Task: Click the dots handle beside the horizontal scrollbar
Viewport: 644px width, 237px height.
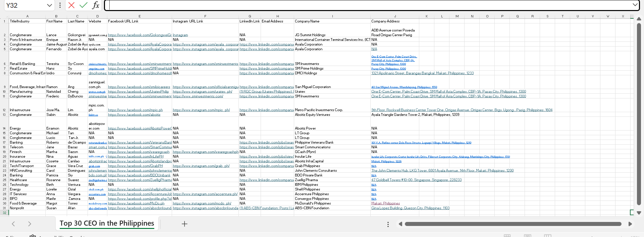Action: coord(388,224)
